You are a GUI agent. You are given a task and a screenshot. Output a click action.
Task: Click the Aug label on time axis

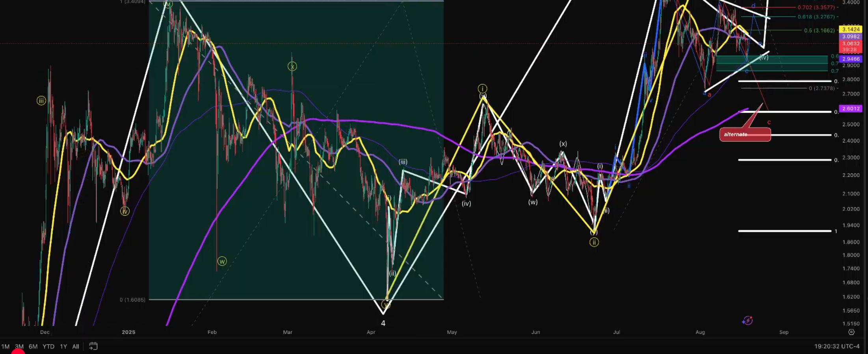[x=700, y=332]
